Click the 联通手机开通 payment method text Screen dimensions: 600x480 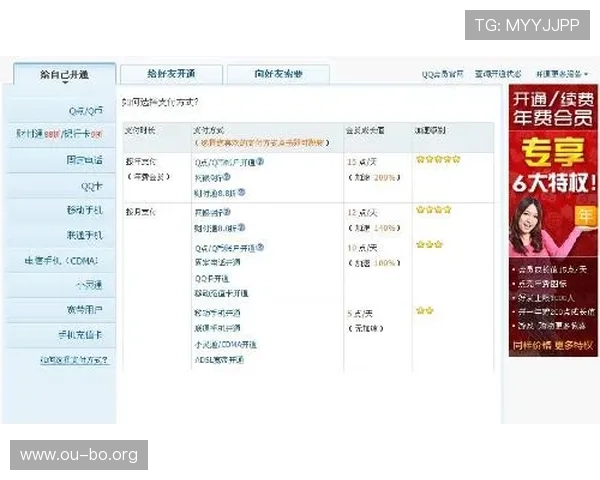[217, 328]
